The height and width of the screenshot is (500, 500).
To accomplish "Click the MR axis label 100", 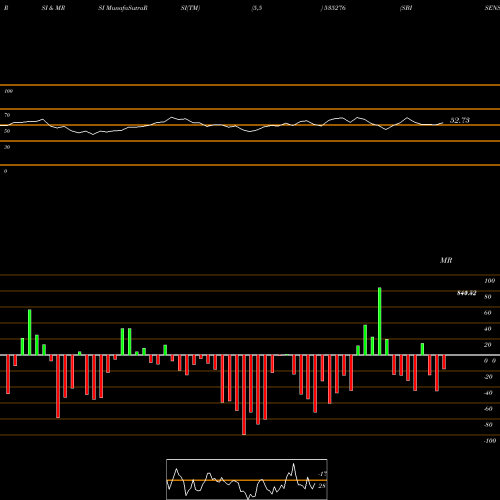I will point(489,281).
